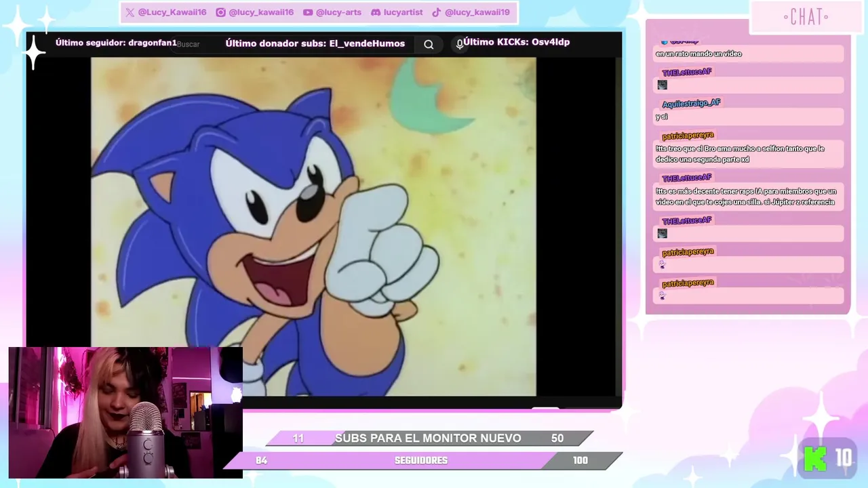Open the @Lucy_Kawaii16 X handle

(172, 12)
